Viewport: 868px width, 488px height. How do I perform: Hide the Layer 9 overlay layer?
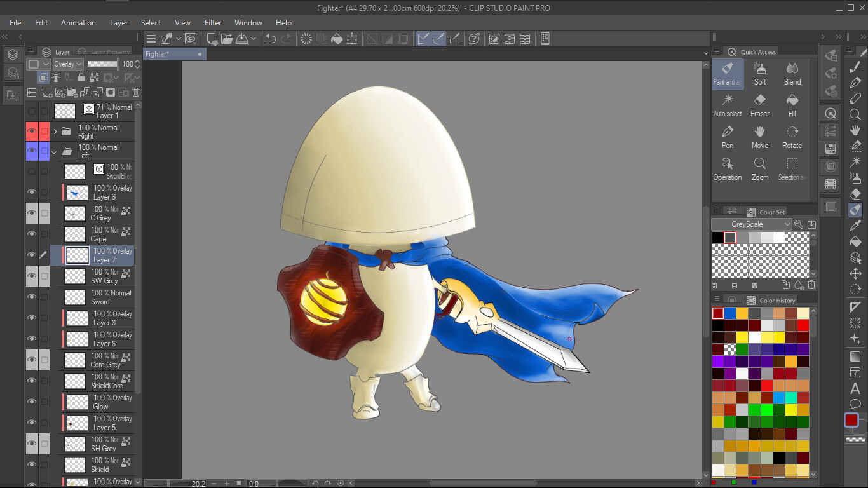[31, 191]
